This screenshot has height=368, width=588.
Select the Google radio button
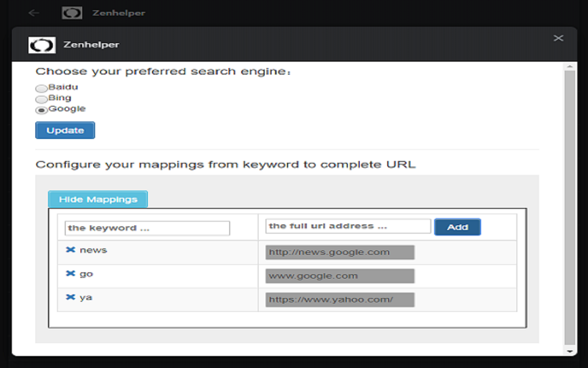coord(41,110)
